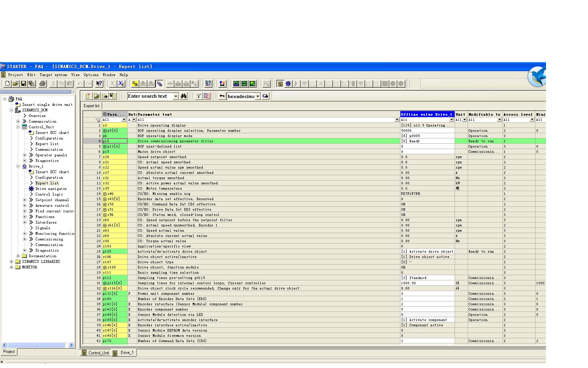The width and height of the screenshot is (588, 368).
Task: Click the blue XE toolbar icon
Action: pyautogui.click(x=121, y=84)
